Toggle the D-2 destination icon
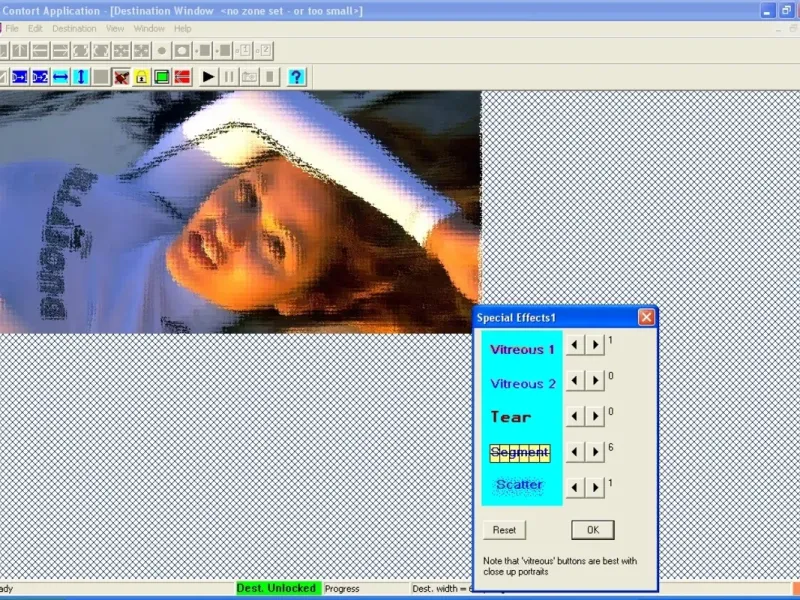Viewport: 800px width, 600px height. (42, 77)
